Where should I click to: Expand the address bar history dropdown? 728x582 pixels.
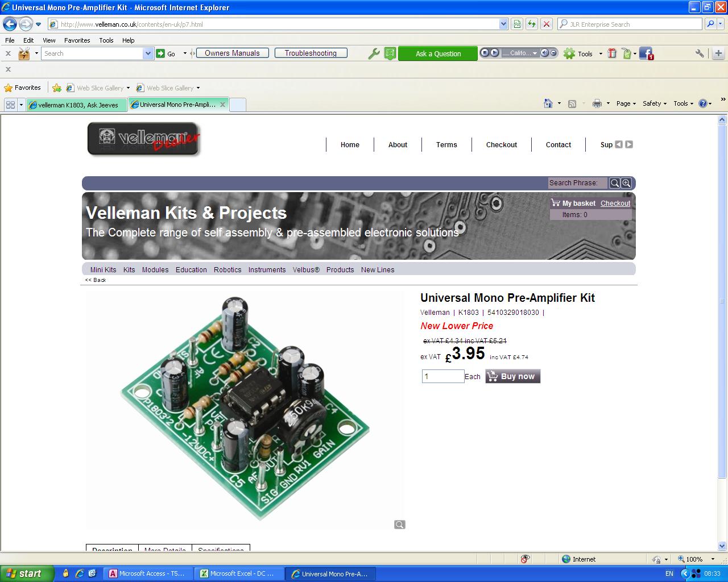[x=503, y=24]
